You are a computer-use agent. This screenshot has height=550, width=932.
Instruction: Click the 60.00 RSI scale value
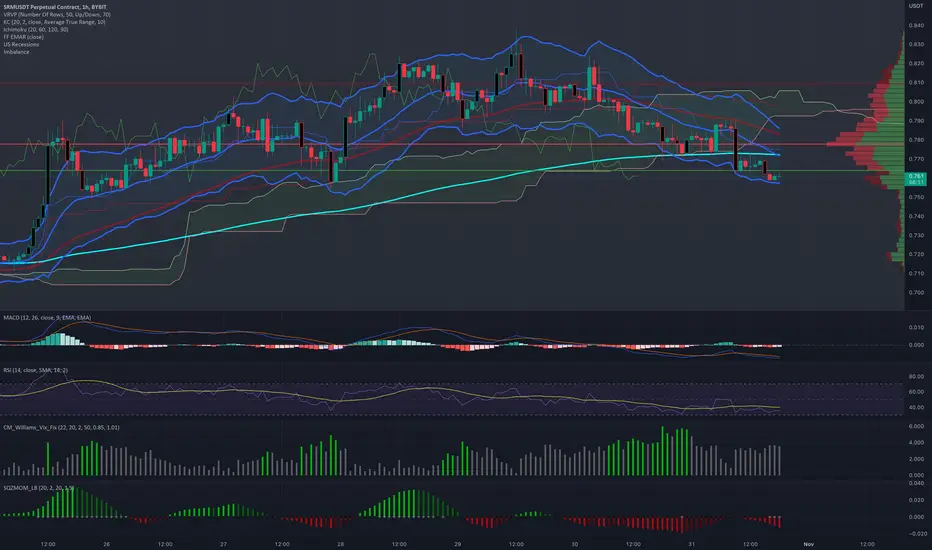[918, 392]
